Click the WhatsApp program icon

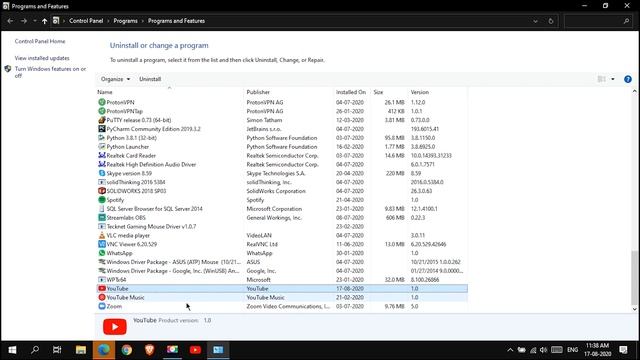coord(102,253)
